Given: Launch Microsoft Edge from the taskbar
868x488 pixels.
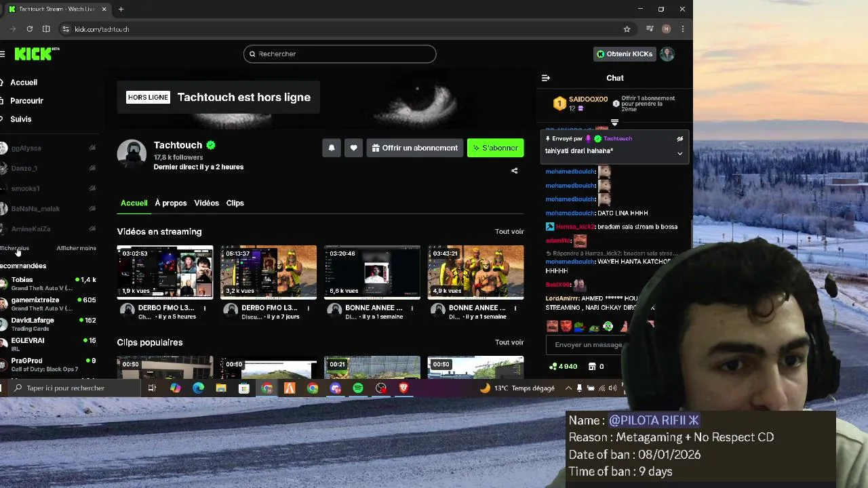Looking at the screenshot, I should coord(198,388).
